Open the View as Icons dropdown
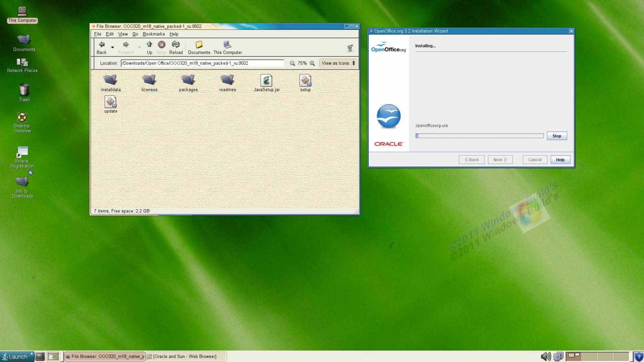Viewport: 644px width, 362px height. [x=338, y=63]
